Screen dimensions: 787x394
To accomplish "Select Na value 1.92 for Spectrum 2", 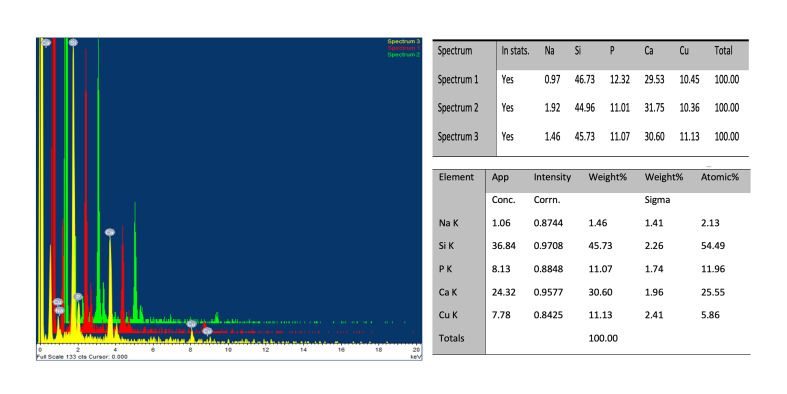I will 552,108.
